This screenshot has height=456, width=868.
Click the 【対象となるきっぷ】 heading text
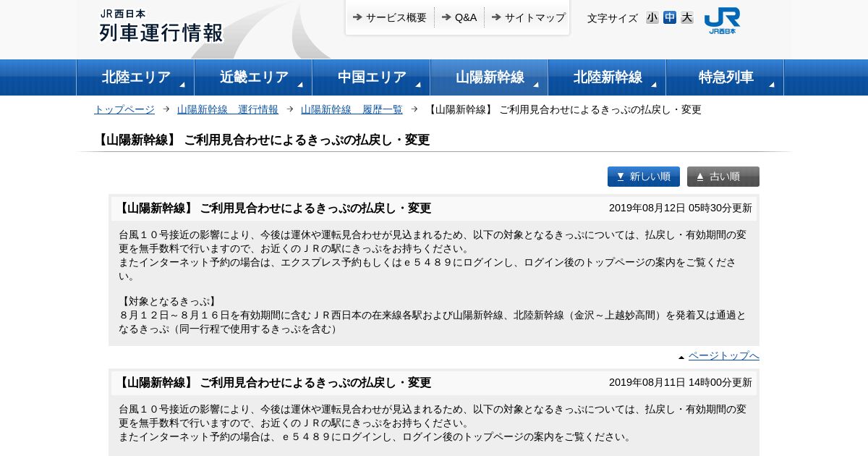169,301
